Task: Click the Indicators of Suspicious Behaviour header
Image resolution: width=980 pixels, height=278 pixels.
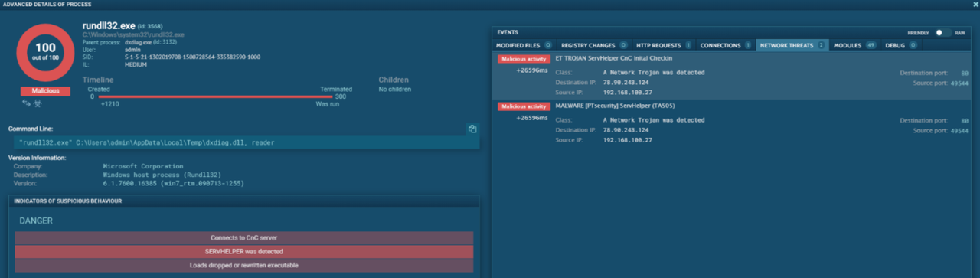Action: [244, 201]
